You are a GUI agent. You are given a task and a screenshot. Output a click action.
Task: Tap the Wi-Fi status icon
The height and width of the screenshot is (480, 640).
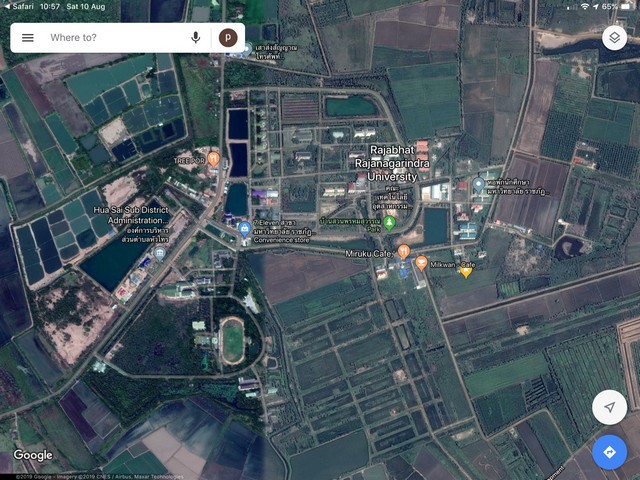[x=585, y=7]
